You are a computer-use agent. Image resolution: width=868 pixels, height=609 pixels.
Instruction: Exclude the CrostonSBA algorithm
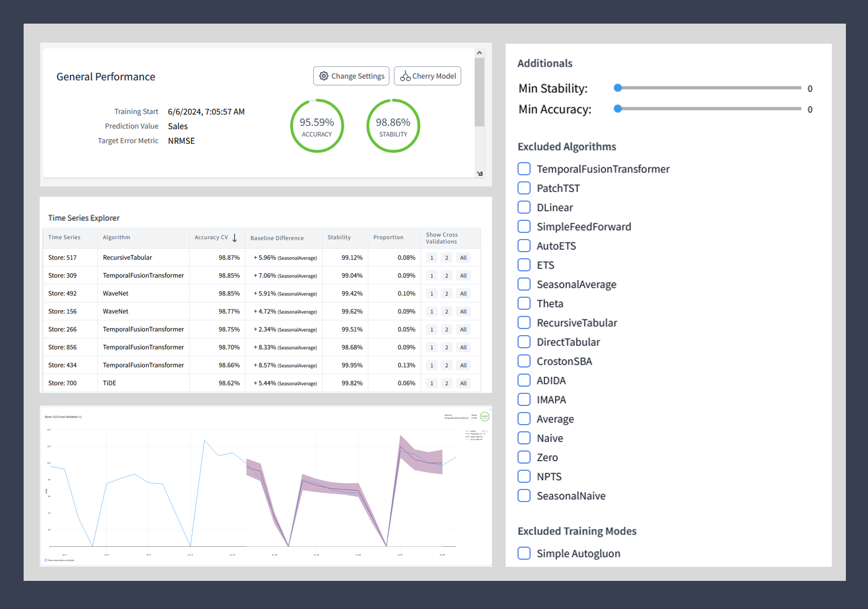pyautogui.click(x=524, y=361)
